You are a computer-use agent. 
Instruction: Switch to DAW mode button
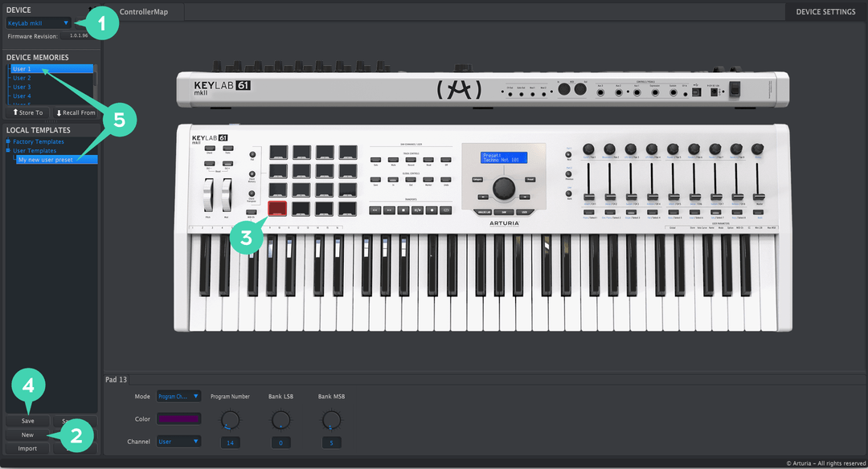point(504,212)
